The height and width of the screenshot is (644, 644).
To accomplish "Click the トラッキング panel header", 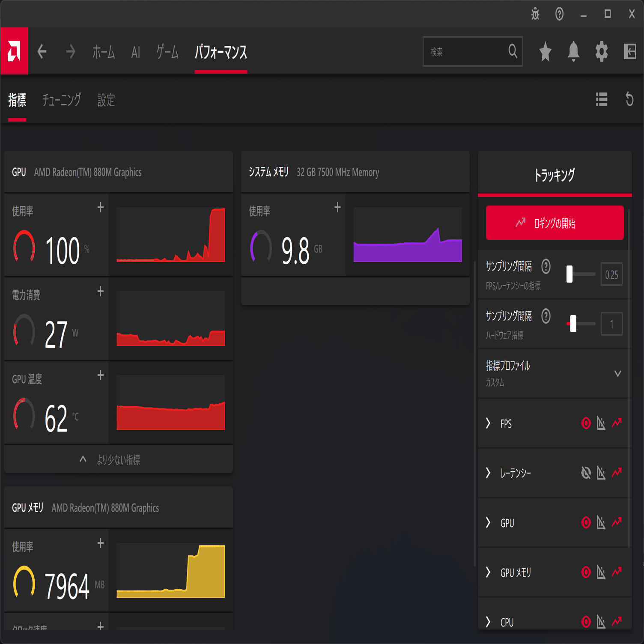I will [x=555, y=174].
